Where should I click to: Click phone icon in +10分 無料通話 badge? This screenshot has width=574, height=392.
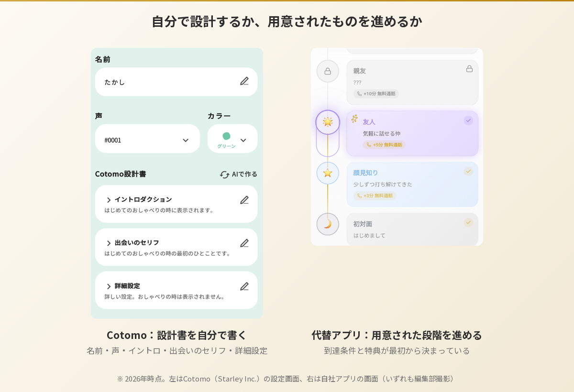pyautogui.click(x=360, y=94)
